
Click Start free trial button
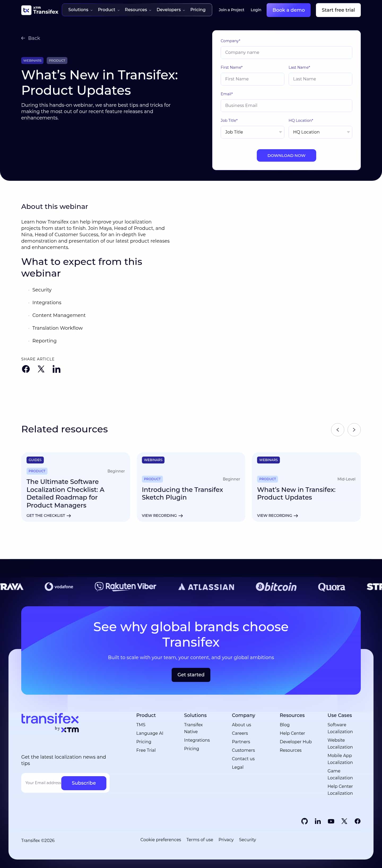pos(338,10)
